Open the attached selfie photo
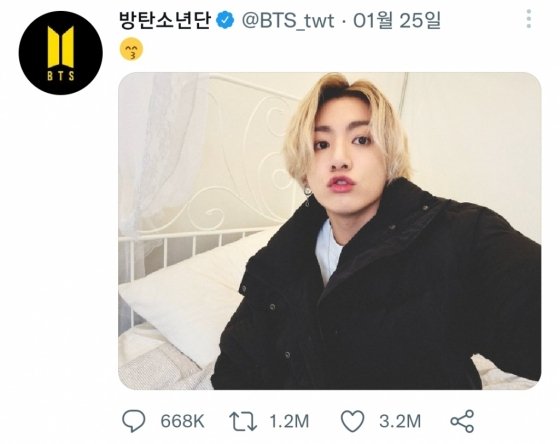 (x=330, y=231)
